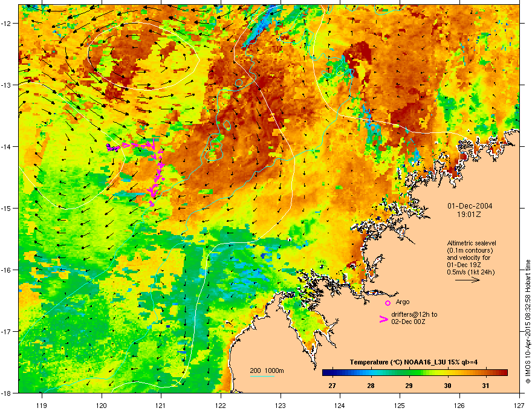Click the magenta drifter arrow legend symbol

pyautogui.click(x=383, y=319)
